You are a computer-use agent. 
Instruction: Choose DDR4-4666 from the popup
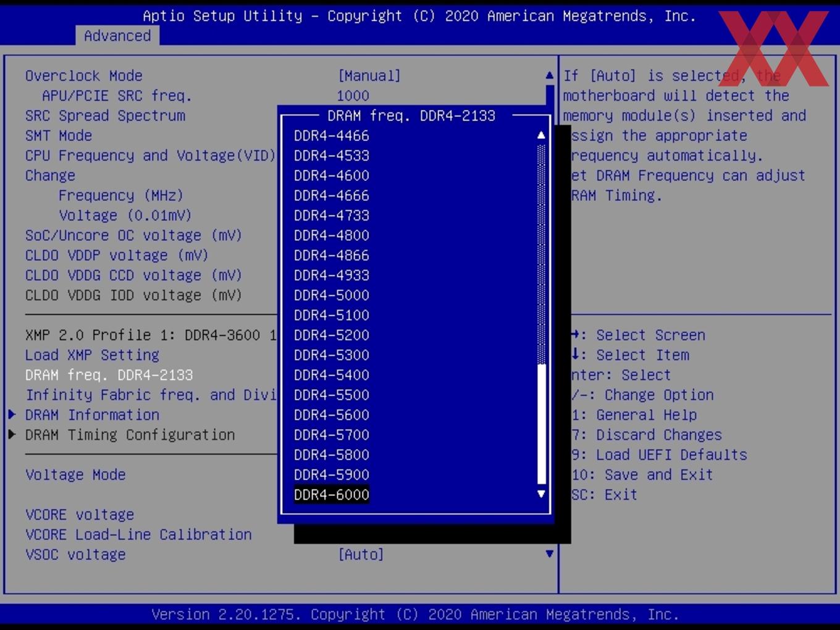332,196
